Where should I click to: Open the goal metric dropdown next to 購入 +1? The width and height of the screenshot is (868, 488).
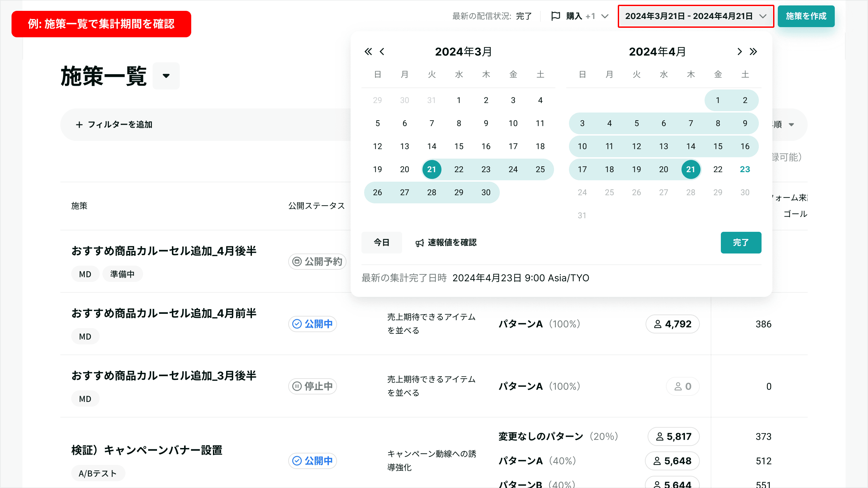pyautogui.click(x=605, y=16)
